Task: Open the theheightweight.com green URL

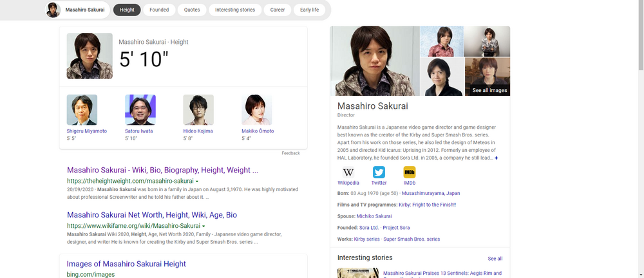Action: (130, 181)
